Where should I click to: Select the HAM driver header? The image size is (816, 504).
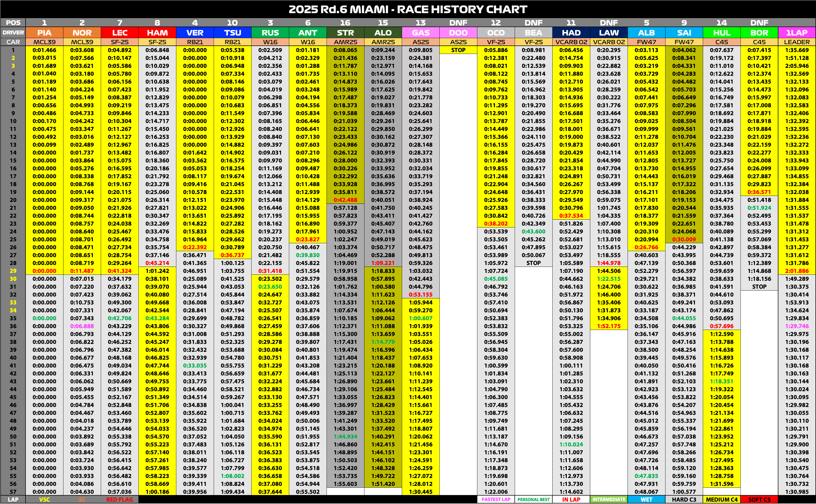pos(157,33)
